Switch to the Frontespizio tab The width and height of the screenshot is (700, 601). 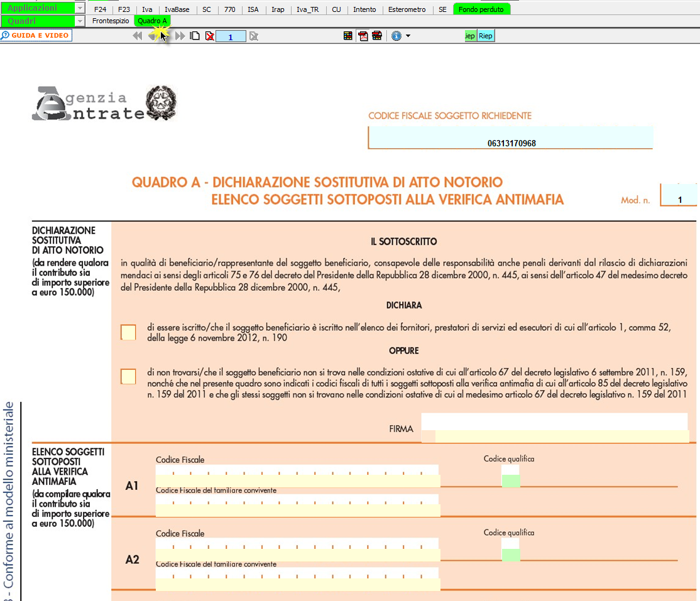tap(111, 21)
